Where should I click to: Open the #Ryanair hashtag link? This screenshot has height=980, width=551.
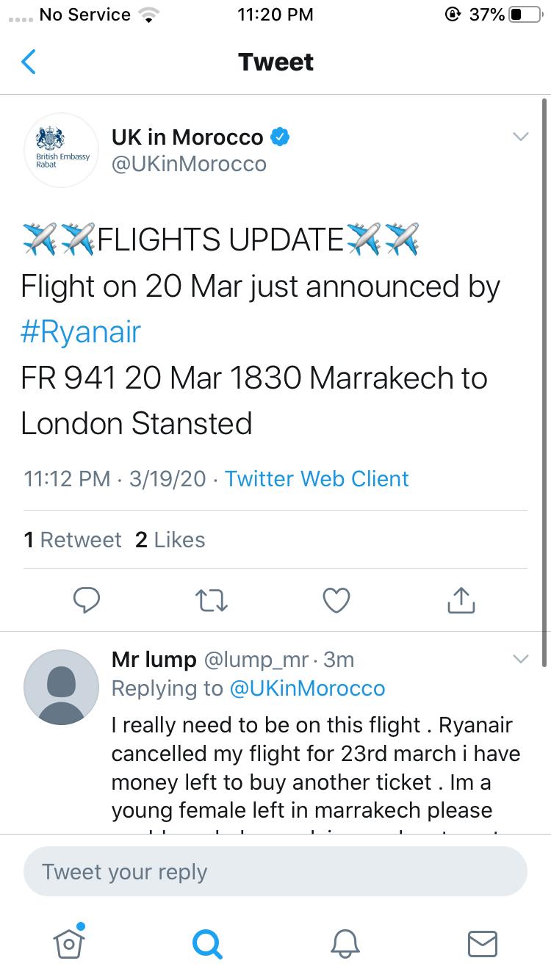(81, 332)
